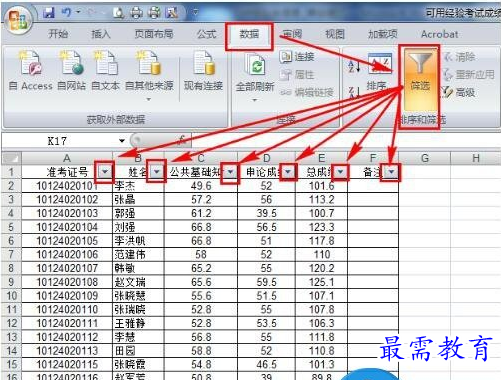Sort descending with the Z-A icon
This screenshot has height=380, width=501.
[354, 92]
